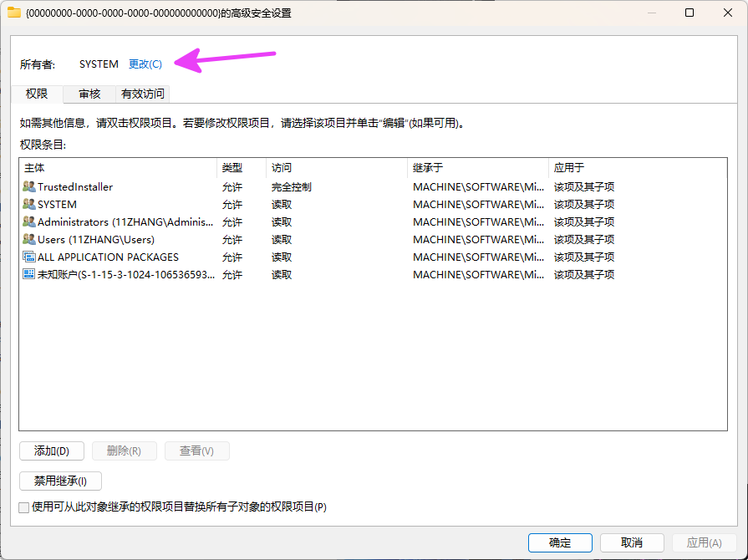Click the TrustedInstaller group icon
Screen dimensions: 748x560
click(x=29, y=186)
